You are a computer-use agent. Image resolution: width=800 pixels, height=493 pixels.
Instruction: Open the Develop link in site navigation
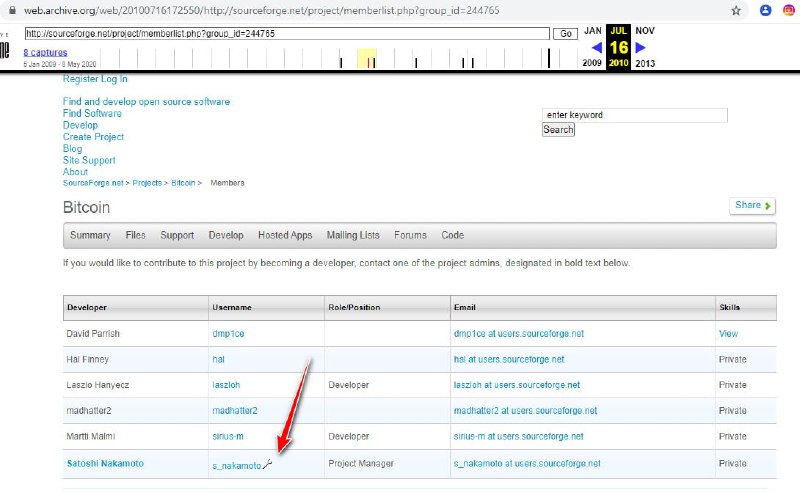pos(80,125)
